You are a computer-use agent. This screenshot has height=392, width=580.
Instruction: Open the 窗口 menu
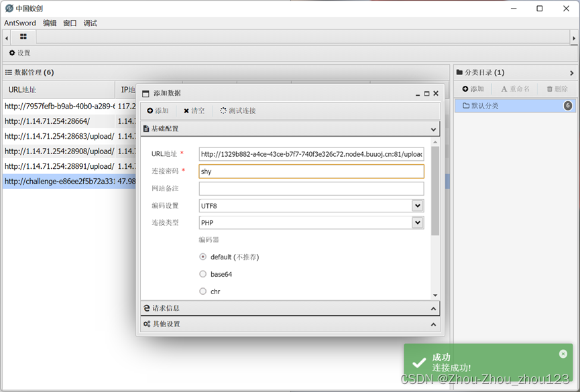pos(70,23)
